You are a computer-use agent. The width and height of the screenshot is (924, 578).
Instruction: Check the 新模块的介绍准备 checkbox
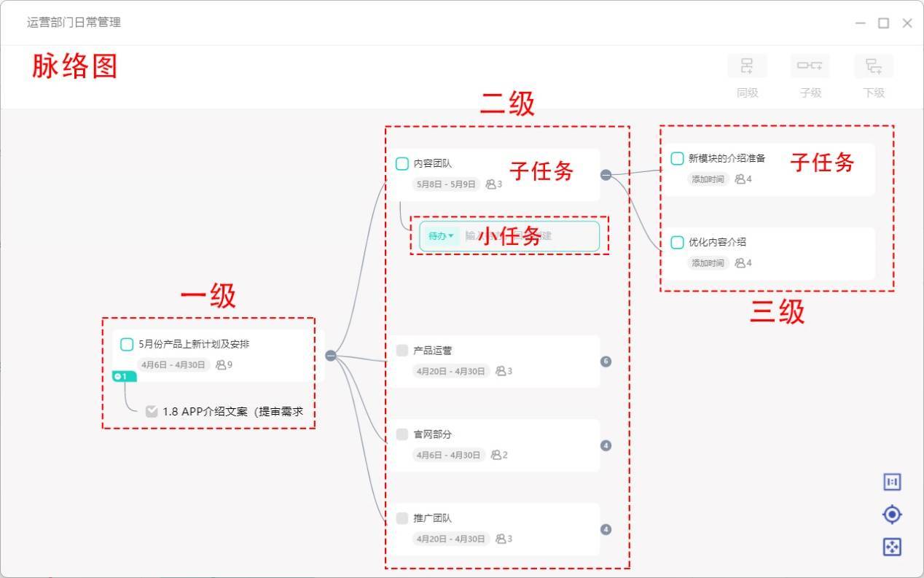(x=677, y=158)
